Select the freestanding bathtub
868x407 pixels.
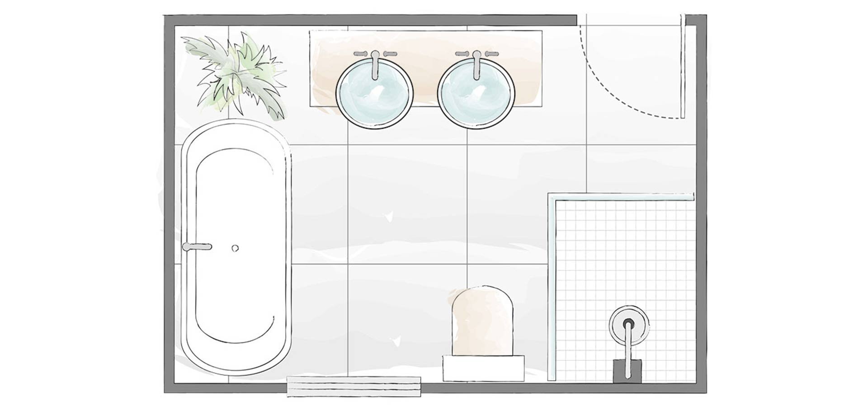[236, 247]
